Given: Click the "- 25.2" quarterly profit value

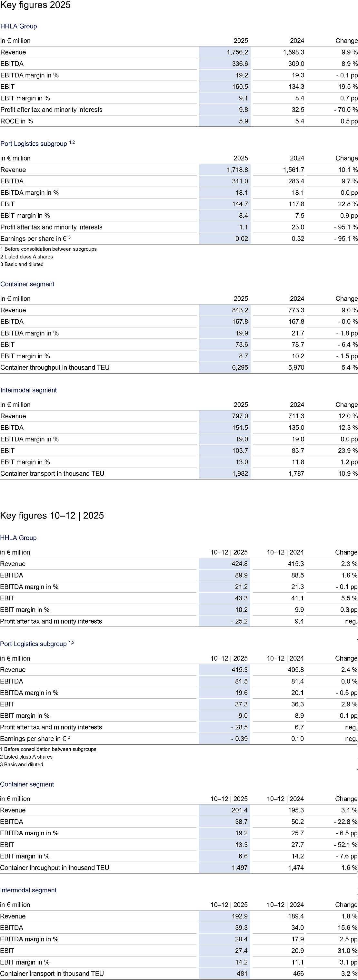Looking at the screenshot, I should [239, 621].
